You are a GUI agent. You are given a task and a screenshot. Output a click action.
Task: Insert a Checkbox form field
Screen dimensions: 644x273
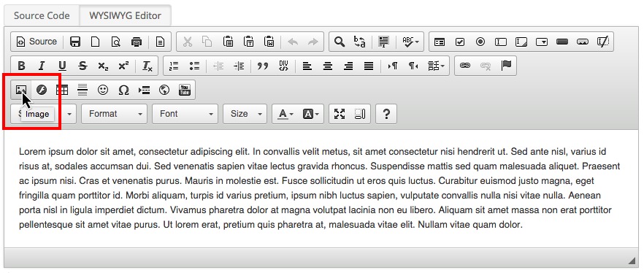click(x=460, y=42)
